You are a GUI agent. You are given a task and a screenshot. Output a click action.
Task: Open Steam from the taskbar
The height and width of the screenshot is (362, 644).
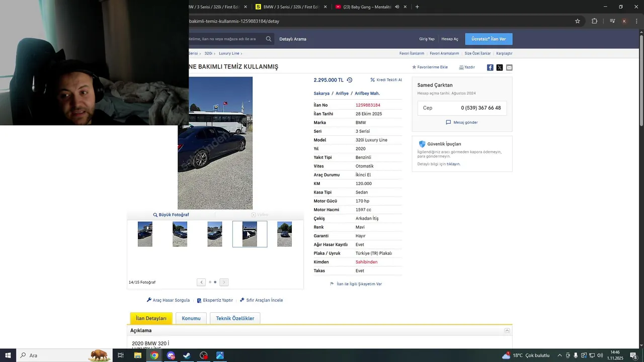tap(187, 355)
